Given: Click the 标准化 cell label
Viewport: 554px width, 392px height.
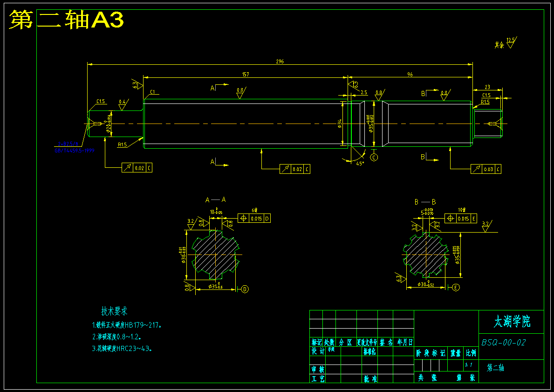Looking at the screenshot, I should [369, 351].
